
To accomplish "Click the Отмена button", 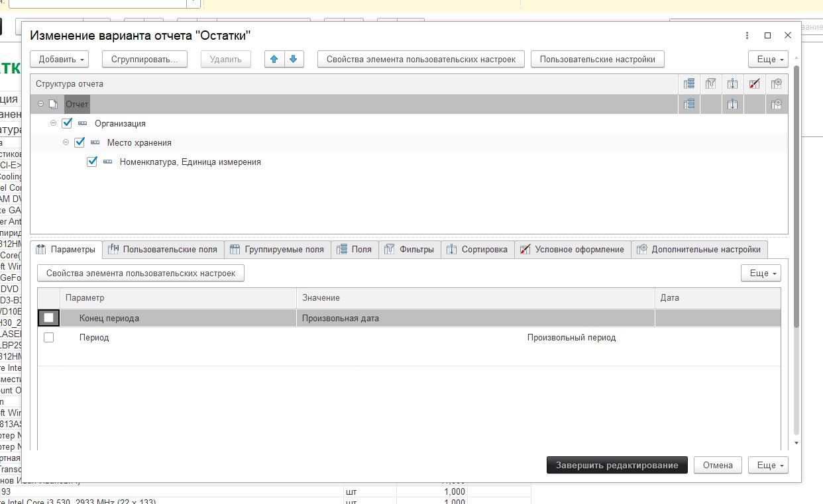I will pyautogui.click(x=718, y=465).
